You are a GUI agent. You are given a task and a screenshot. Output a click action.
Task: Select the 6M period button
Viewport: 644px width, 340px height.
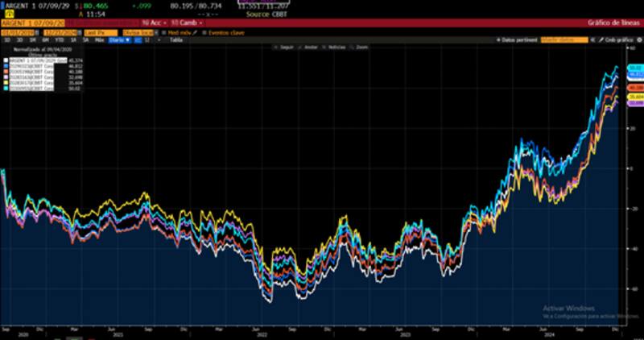tap(45, 39)
